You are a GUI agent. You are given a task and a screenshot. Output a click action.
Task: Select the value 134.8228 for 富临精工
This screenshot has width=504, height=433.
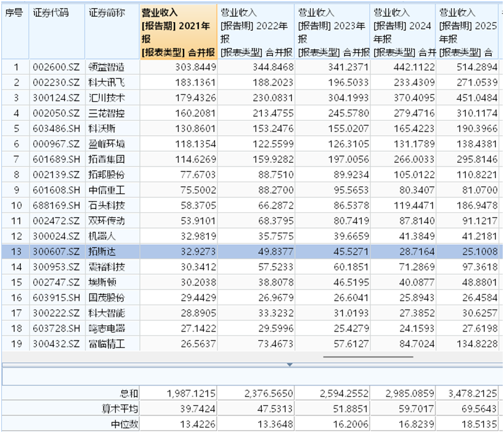[477, 344]
